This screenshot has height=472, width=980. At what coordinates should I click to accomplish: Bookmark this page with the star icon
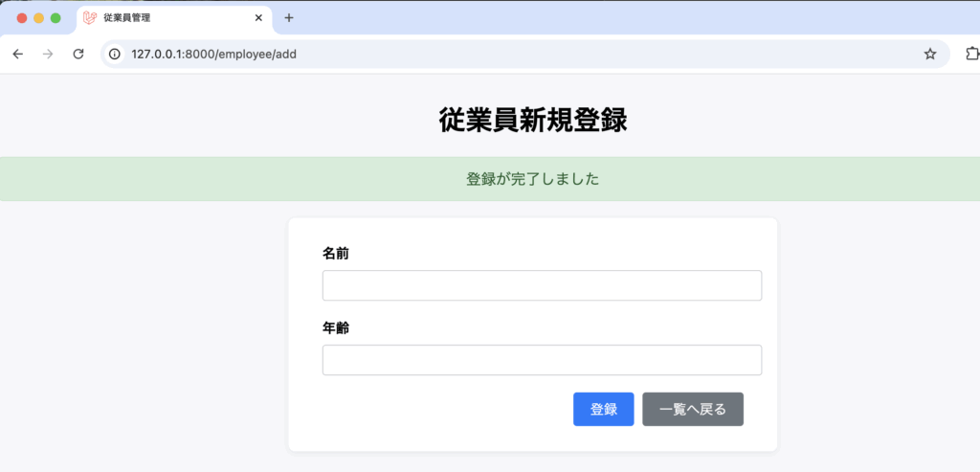(929, 55)
